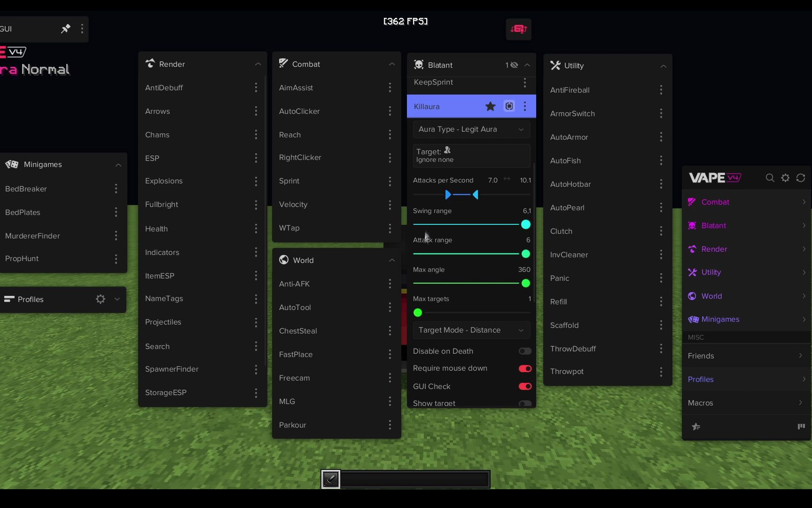Click the ChestSteal module name

click(x=298, y=331)
